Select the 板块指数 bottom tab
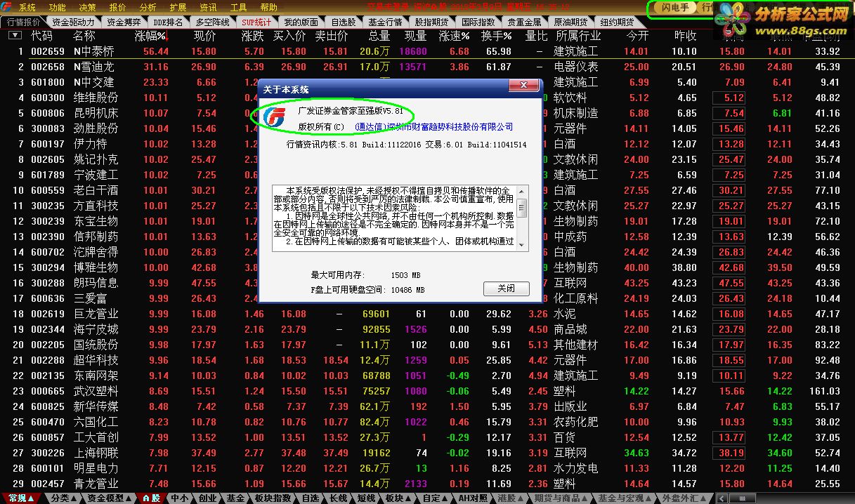Screen dimensions: 855x504 [x=273, y=498]
